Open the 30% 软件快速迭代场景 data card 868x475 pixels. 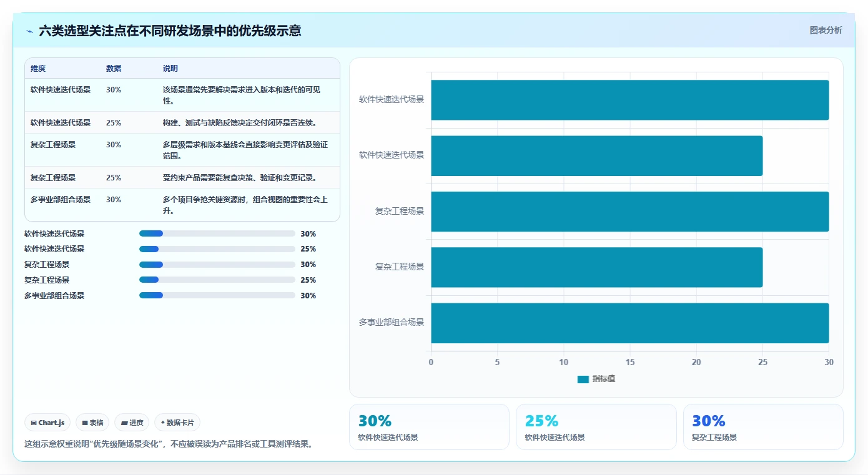pos(429,427)
